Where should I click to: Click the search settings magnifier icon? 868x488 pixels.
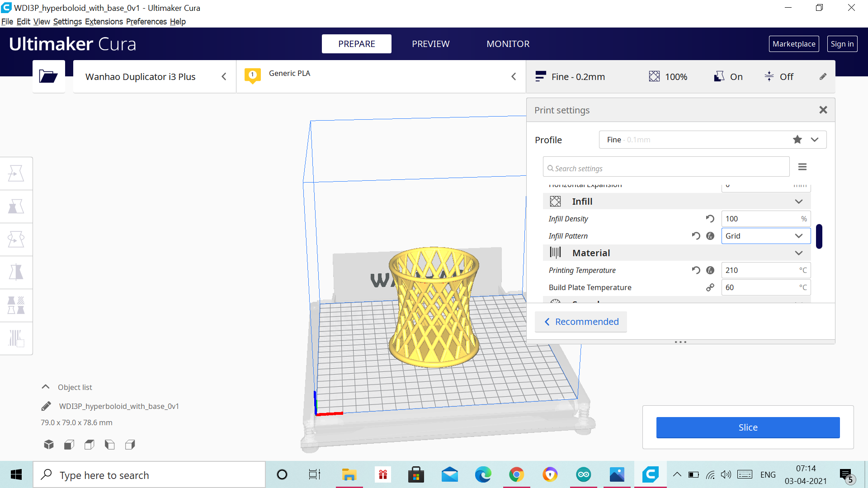[549, 168]
